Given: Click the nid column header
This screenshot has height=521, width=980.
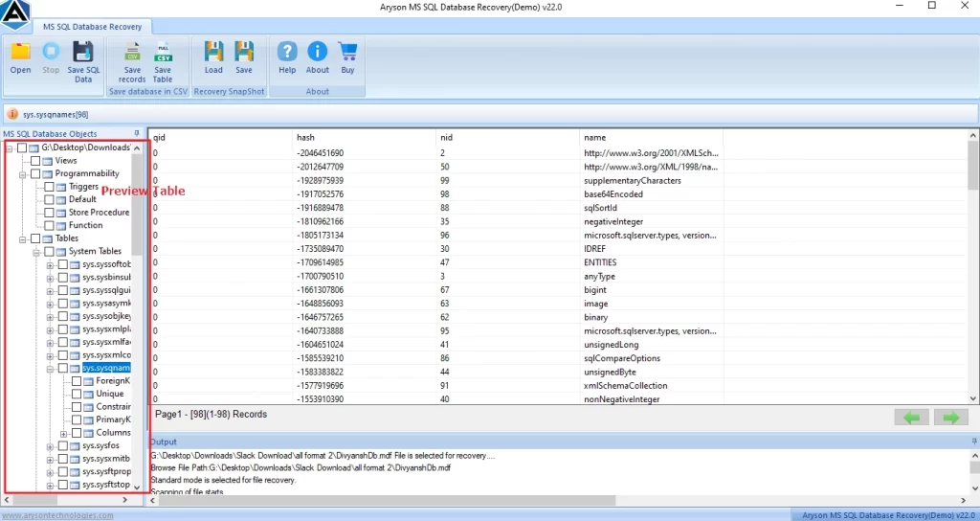Looking at the screenshot, I should [x=507, y=137].
